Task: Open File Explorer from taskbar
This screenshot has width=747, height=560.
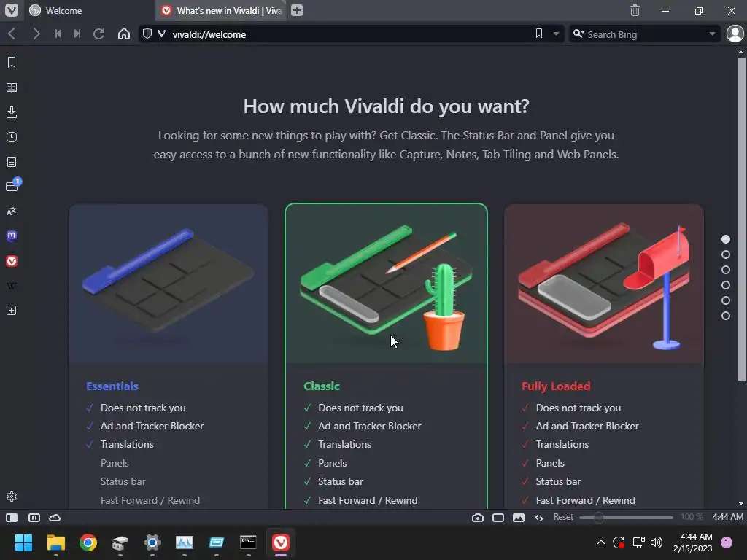Action: point(55,542)
